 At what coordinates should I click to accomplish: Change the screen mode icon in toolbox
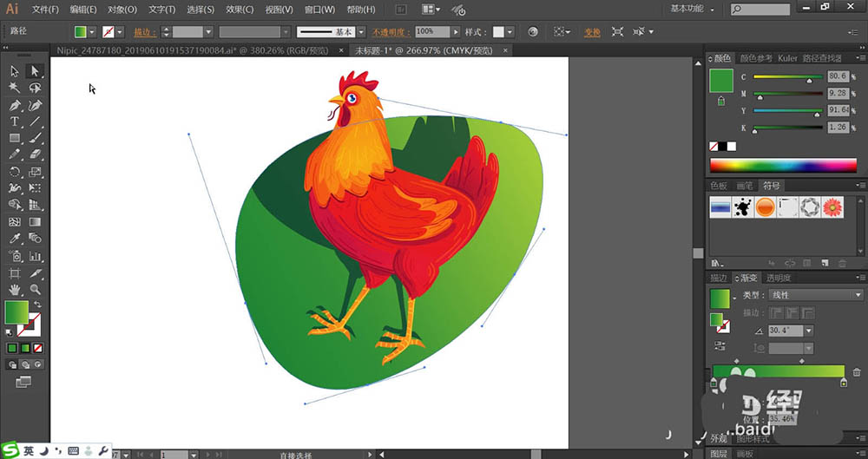click(23, 382)
